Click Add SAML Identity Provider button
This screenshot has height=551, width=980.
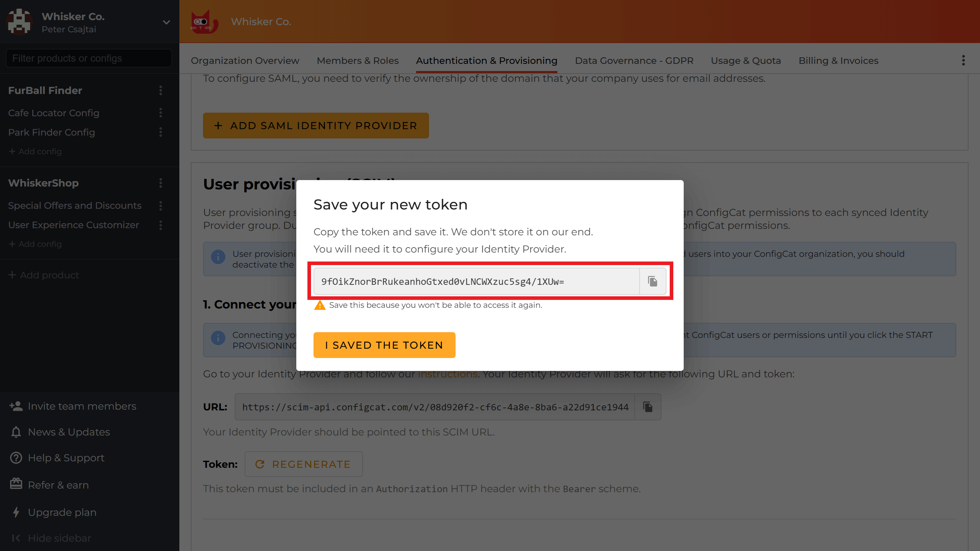316,126
